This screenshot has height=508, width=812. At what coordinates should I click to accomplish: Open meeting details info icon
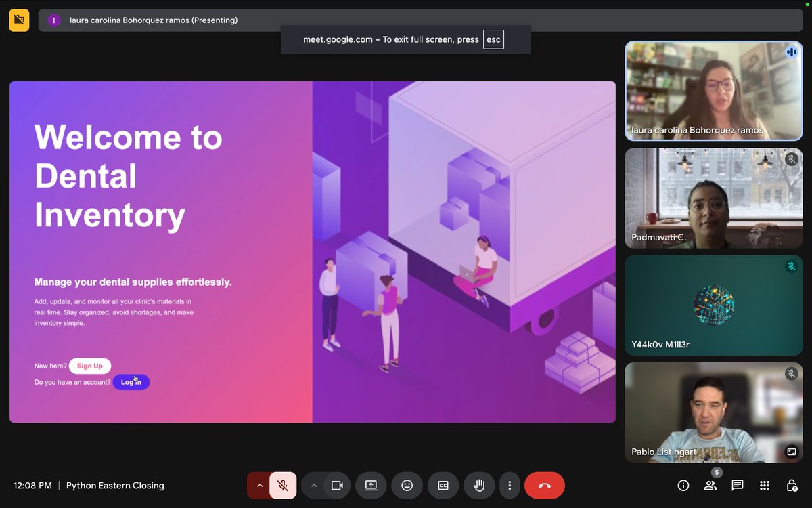click(683, 486)
